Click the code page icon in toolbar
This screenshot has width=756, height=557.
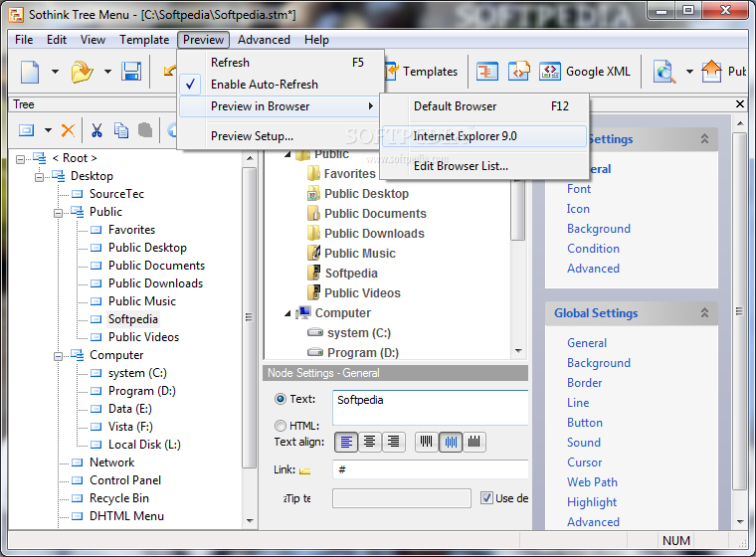click(x=519, y=72)
